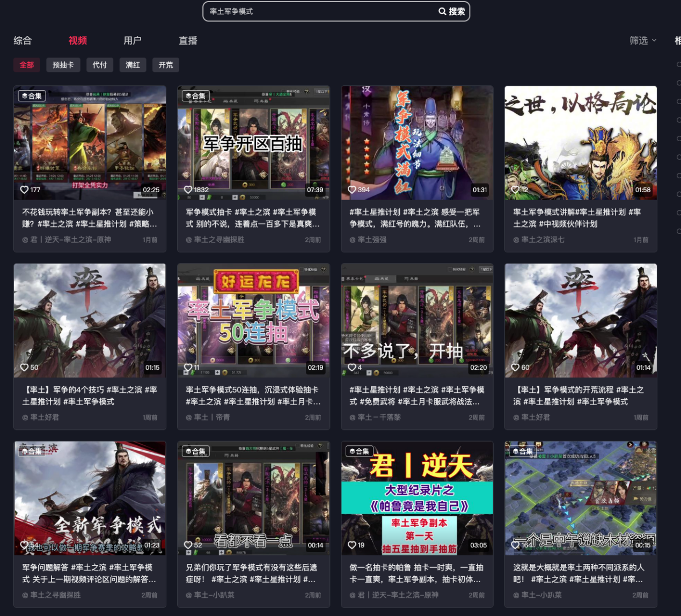Click the 搜索 search button

452,11
